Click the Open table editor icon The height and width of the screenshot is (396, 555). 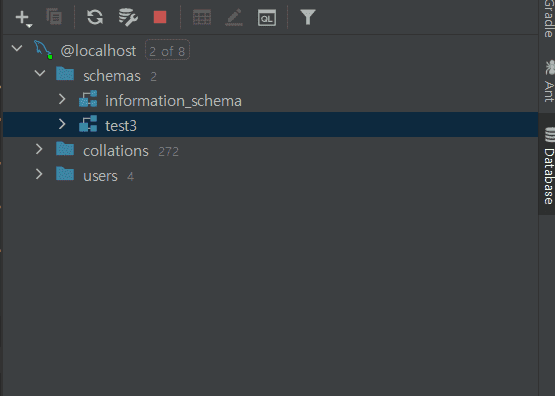(202, 17)
